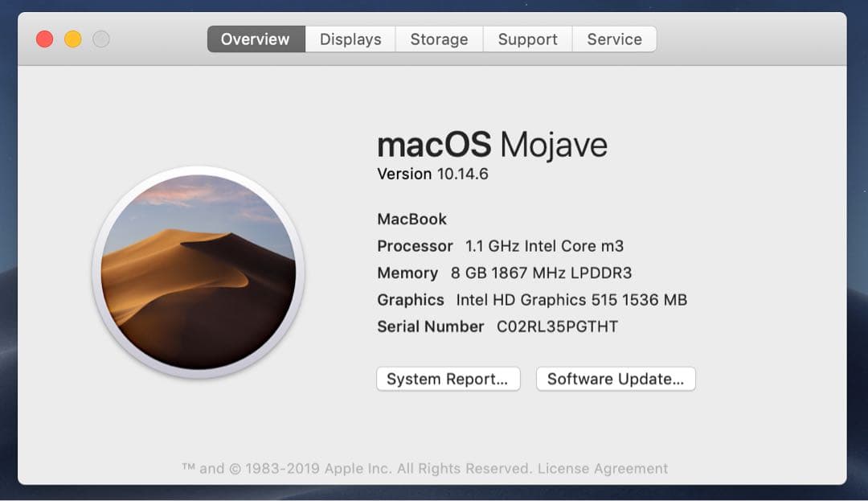Click the grey zoom window button
The image size is (868, 501).
pos(101,38)
